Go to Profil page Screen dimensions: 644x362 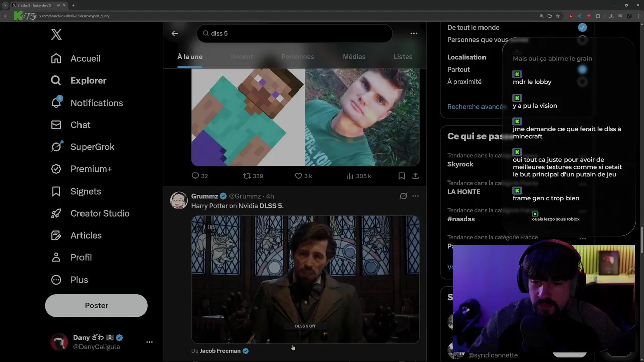[x=71, y=257]
